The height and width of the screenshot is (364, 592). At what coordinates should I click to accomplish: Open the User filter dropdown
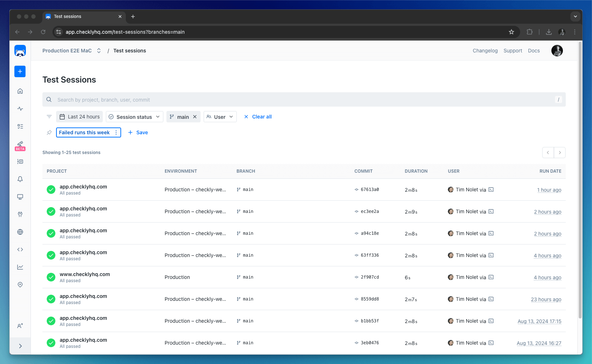[x=220, y=117]
